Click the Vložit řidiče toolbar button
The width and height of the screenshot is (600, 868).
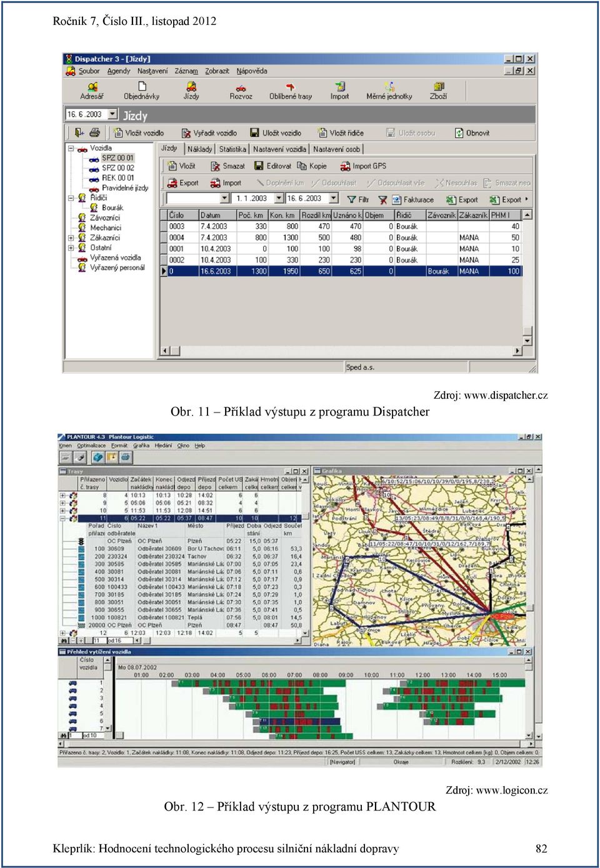[341, 133]
